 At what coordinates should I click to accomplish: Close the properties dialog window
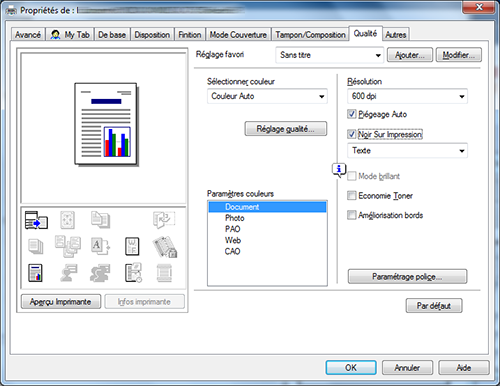pyautogui.click(x=479, y=7)
